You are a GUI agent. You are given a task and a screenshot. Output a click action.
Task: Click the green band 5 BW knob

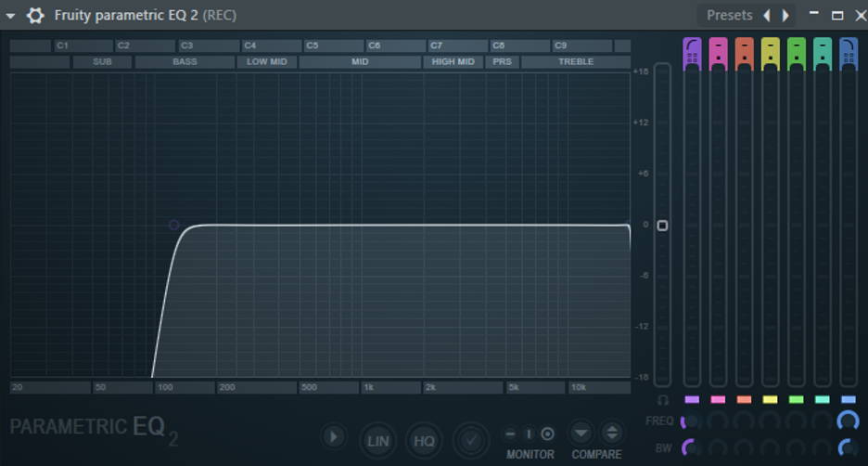pyautogui.click(x=796, y=447)
